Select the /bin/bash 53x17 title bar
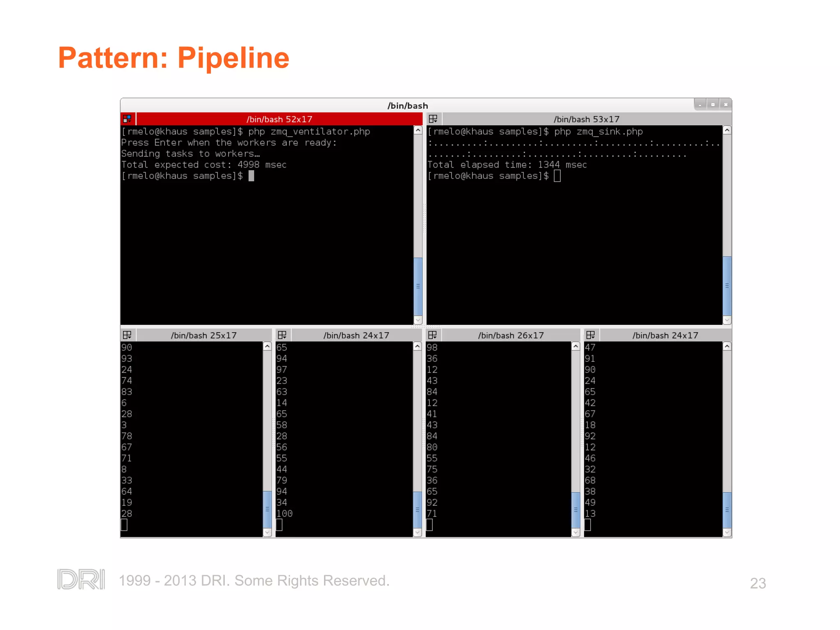This screenshot has width=840, height=630. point(587,119)
